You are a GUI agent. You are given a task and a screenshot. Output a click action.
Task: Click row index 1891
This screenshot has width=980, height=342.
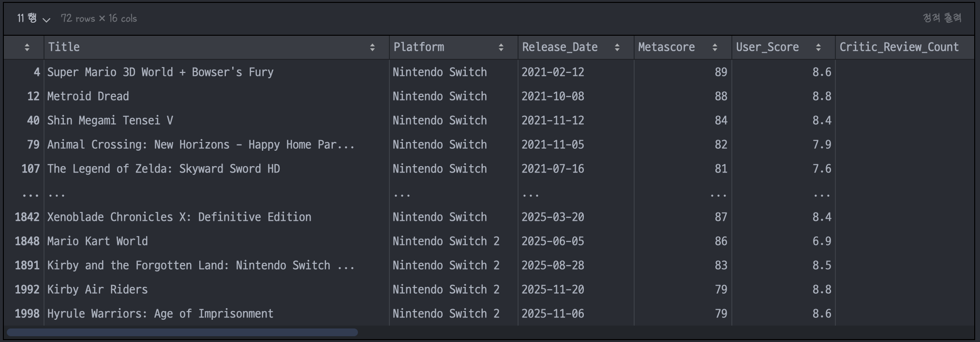[27, 265]
